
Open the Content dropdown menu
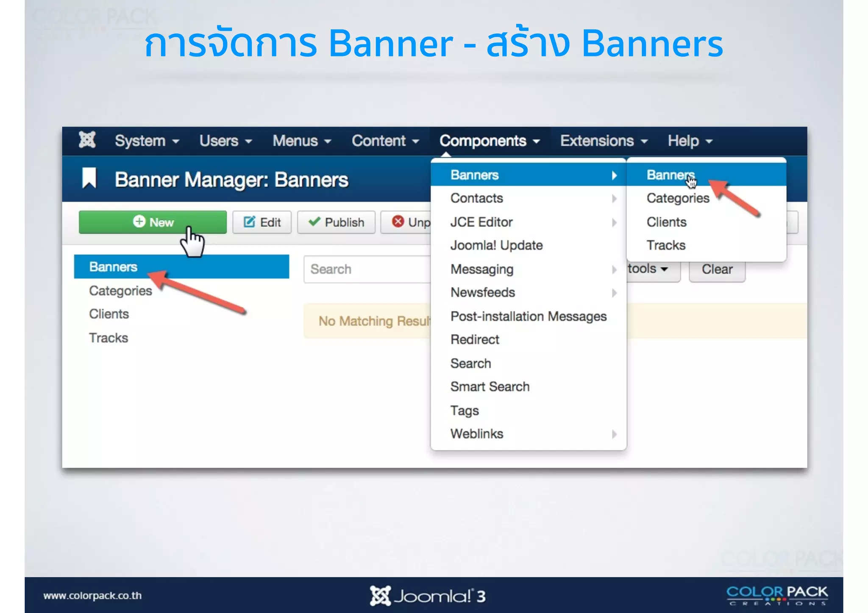coord(385,141)
